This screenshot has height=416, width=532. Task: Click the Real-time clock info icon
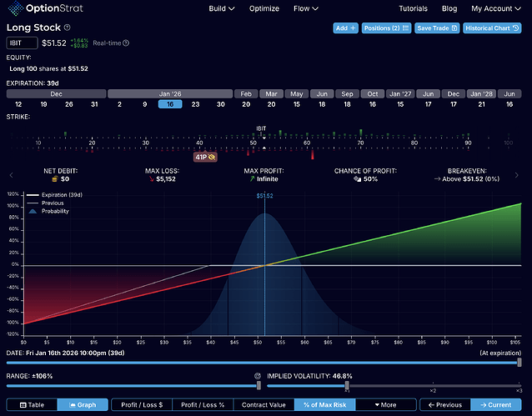click(126, 43)
